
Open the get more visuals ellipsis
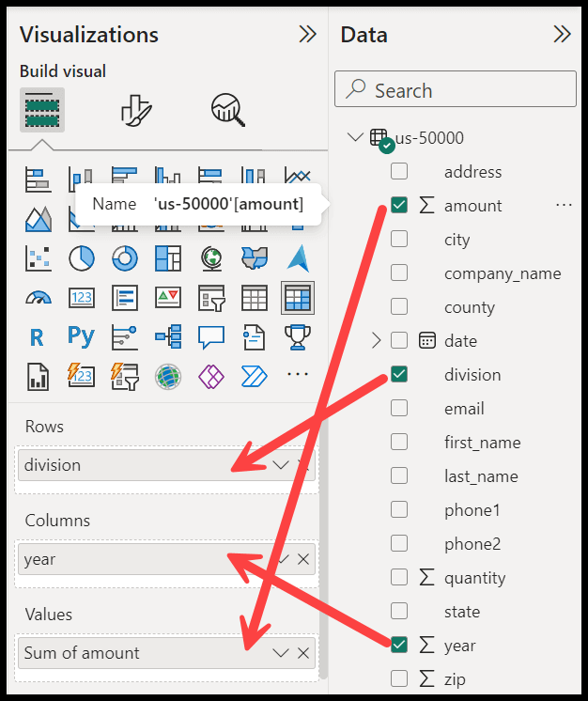298,374
